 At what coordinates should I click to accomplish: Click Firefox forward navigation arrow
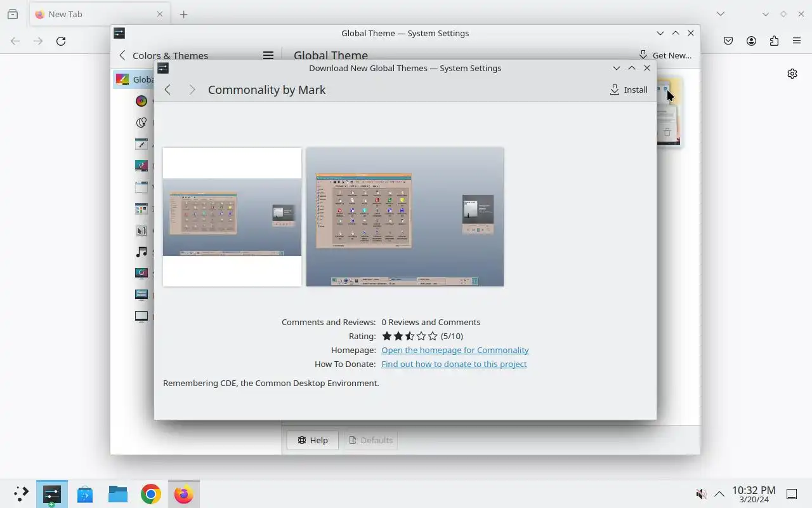pyautogui.click(x=38, y=41)
